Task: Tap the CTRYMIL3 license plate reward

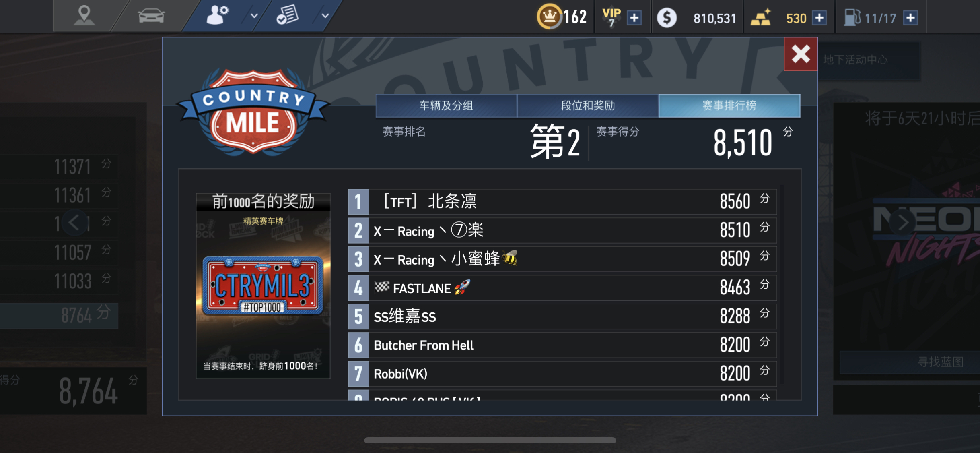Action: 263,285
